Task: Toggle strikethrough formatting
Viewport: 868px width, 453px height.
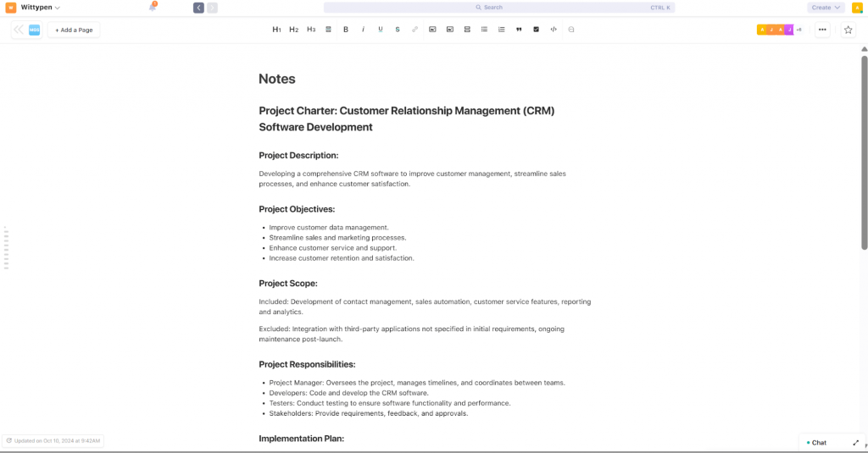Action: coord(398,30)
